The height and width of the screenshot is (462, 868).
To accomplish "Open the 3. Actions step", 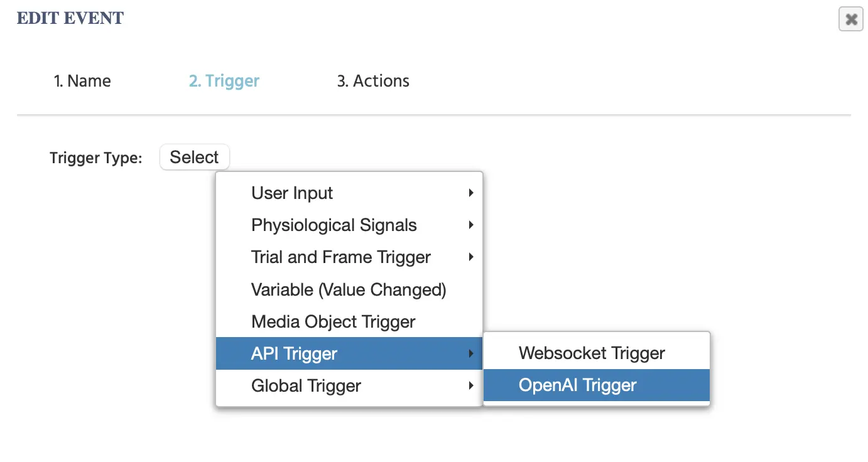I will coord(373,81).
